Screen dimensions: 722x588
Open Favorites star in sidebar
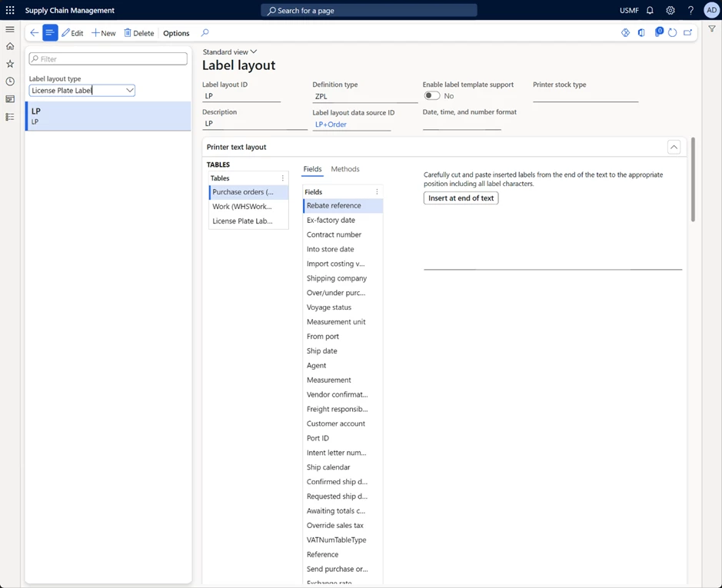click(10, 64)
